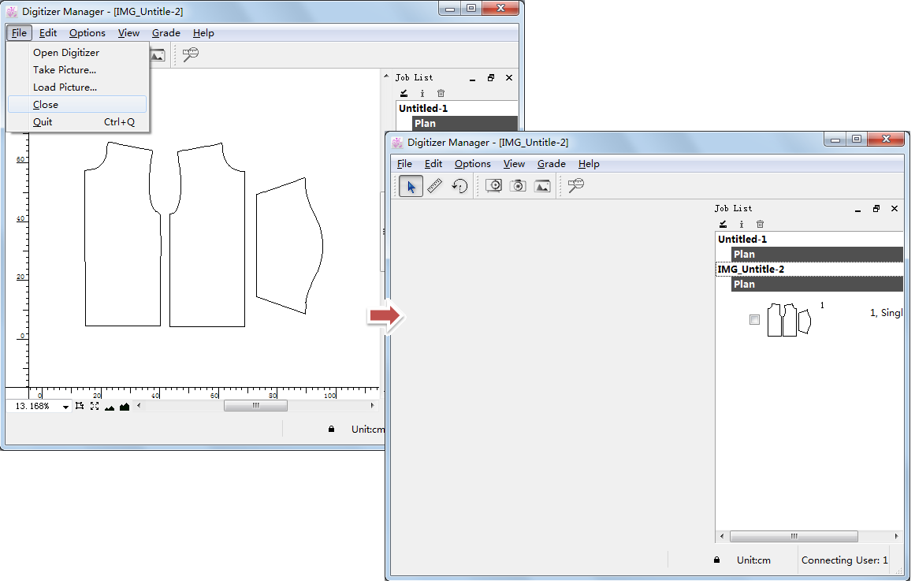
Task: Select the IMG_Untitle-2 job entry
Action: pyautogui.click(x=751, y=270)
